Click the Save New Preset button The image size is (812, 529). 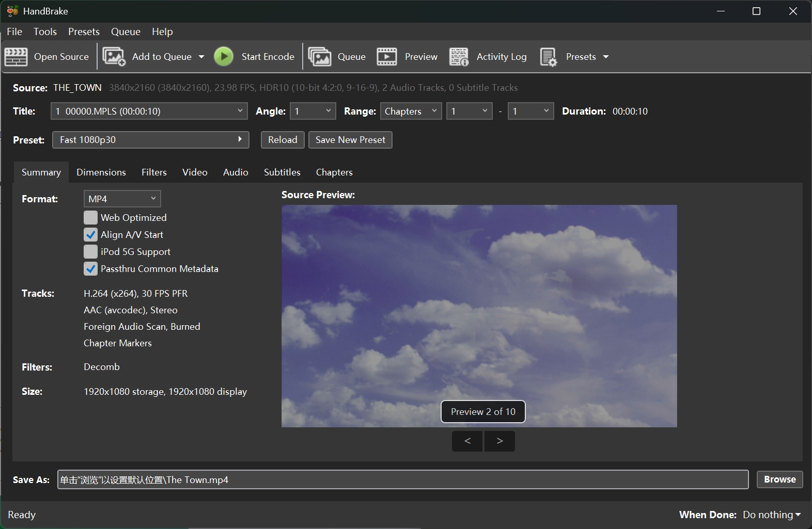tap(350, 140)
